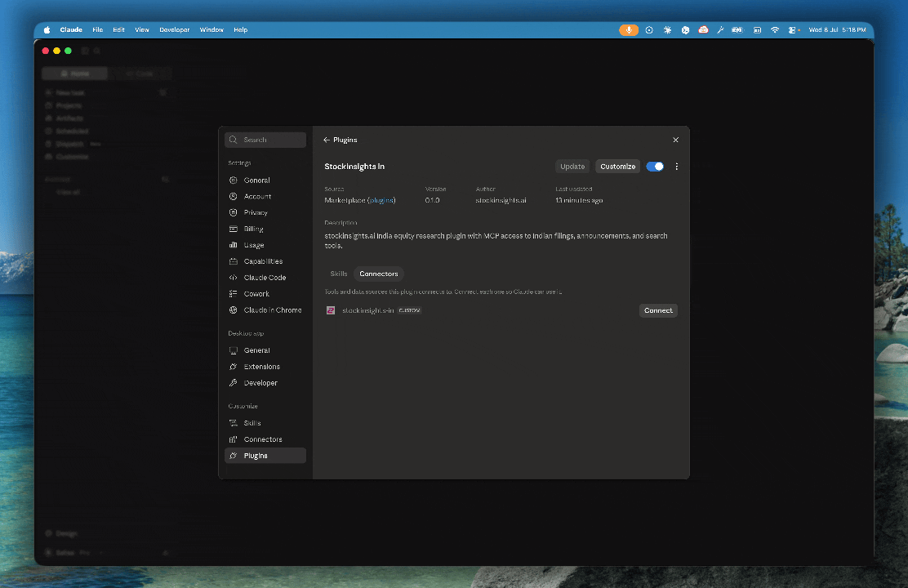908x588 pixels.
Task: Open Capabilities in settings sidebar
Action: (x=265, y=261)
